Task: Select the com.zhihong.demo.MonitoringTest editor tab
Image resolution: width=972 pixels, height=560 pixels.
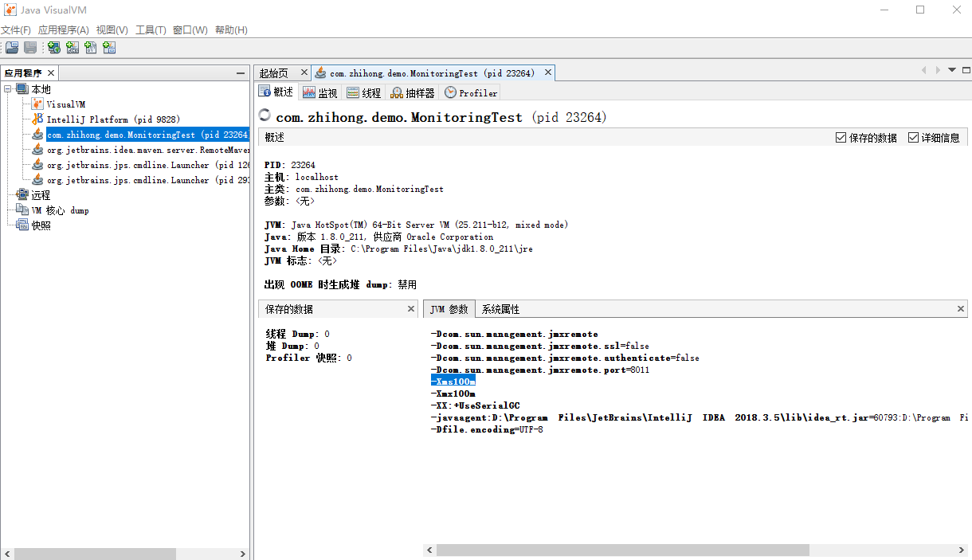Action: [x=432, y=73]
